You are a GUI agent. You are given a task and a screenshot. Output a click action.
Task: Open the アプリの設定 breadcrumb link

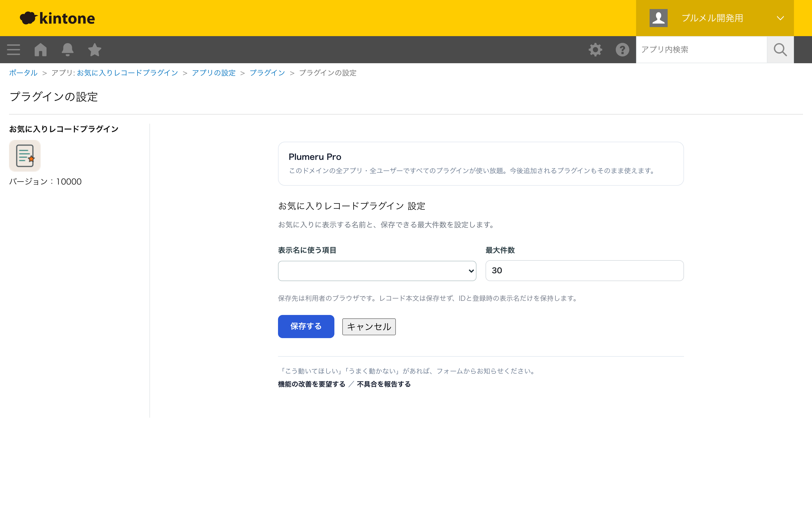click(x=214, y=73)
